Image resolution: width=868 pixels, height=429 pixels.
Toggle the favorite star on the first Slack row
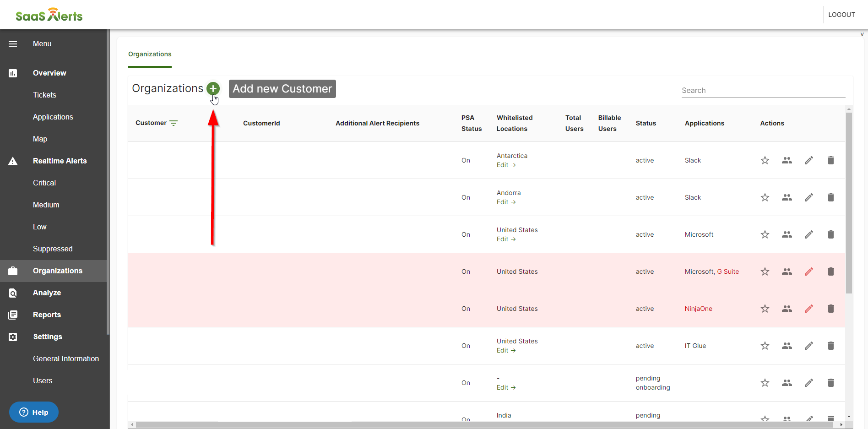765,160
